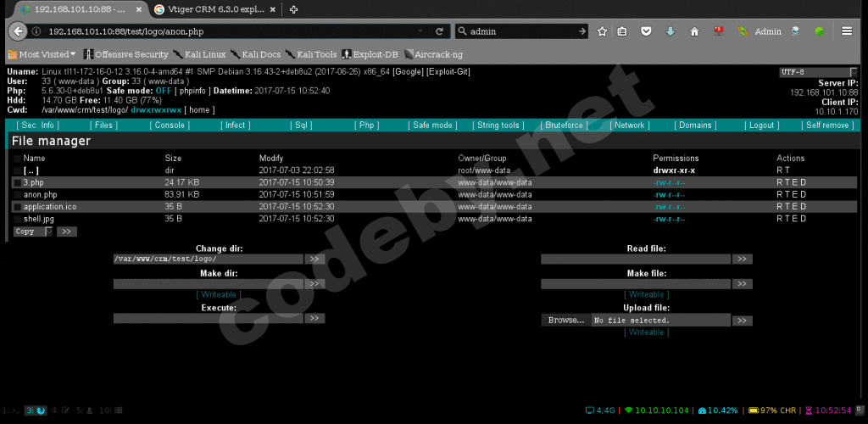Switch to workspace 4 in status bar
Viewport: 868px width, 424px height.
click(60, 410)
